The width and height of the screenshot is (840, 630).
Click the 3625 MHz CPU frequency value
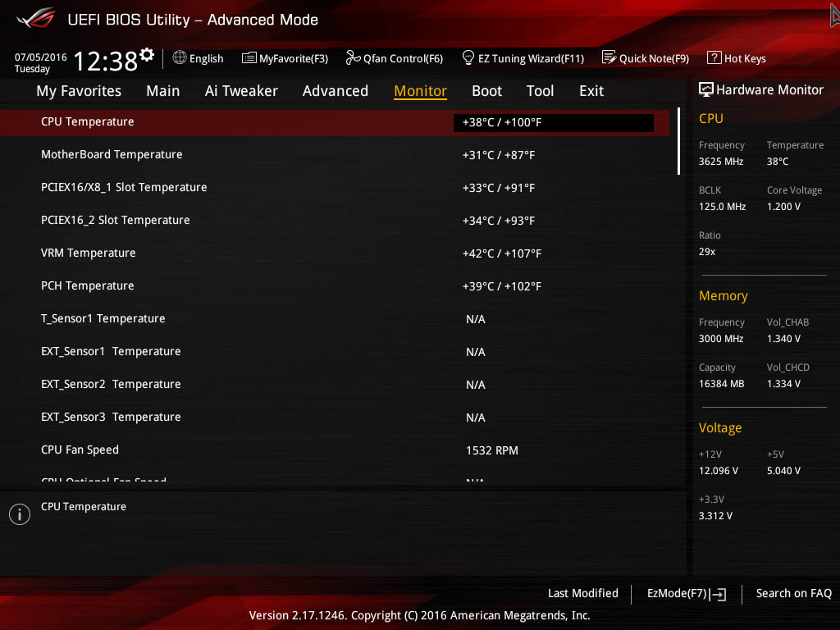click(720, 162)
